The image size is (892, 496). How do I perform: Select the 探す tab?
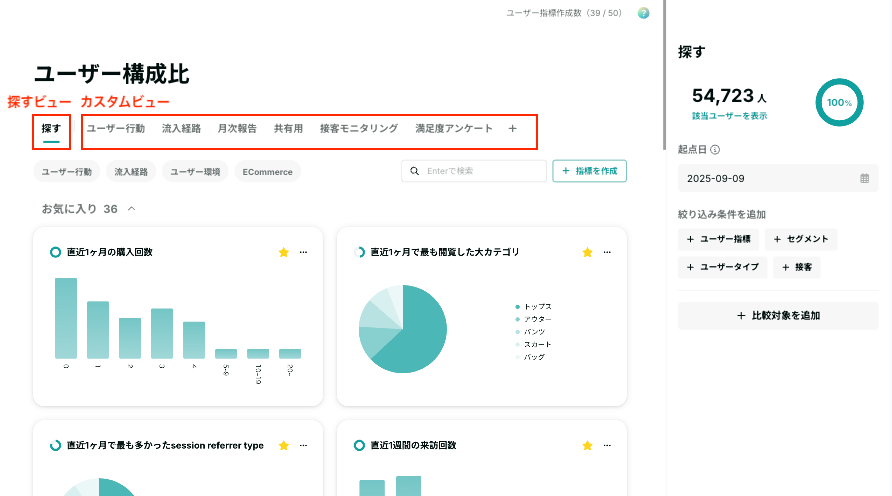click(51, 129)
